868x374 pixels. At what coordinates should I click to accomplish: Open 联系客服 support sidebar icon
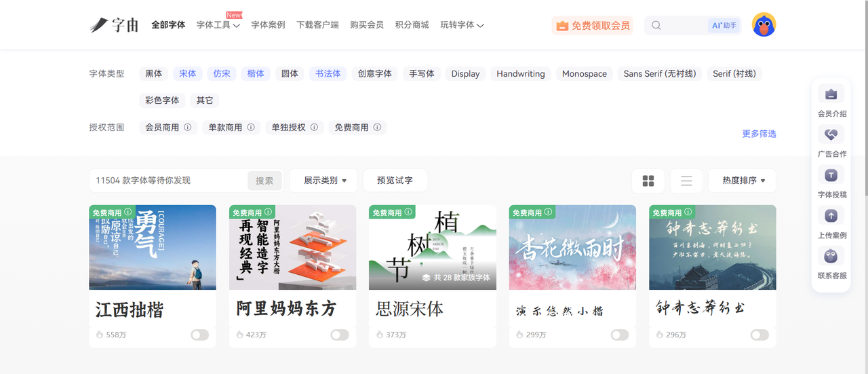point(831,256)
